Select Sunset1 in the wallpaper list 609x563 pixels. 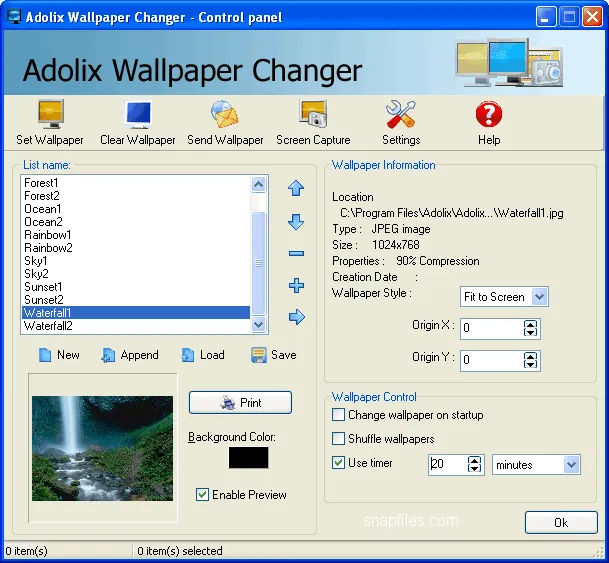[43, 287]
